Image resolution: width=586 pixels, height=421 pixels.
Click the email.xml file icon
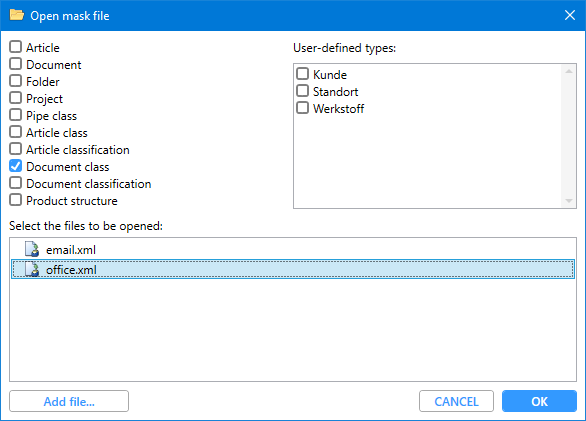pos(32,249)
